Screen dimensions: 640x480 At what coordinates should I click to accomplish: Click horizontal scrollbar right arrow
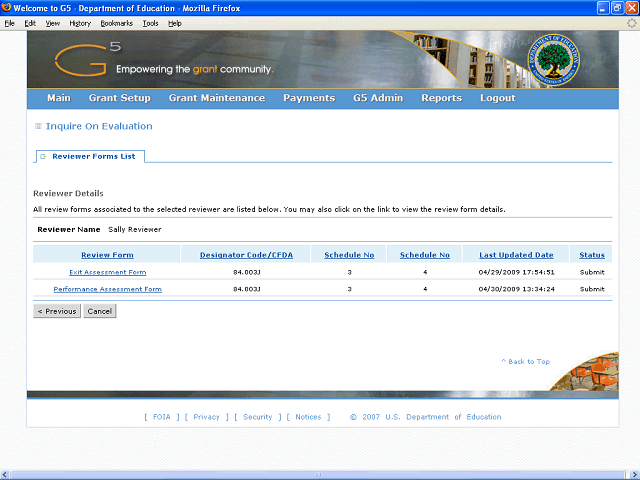635,475
